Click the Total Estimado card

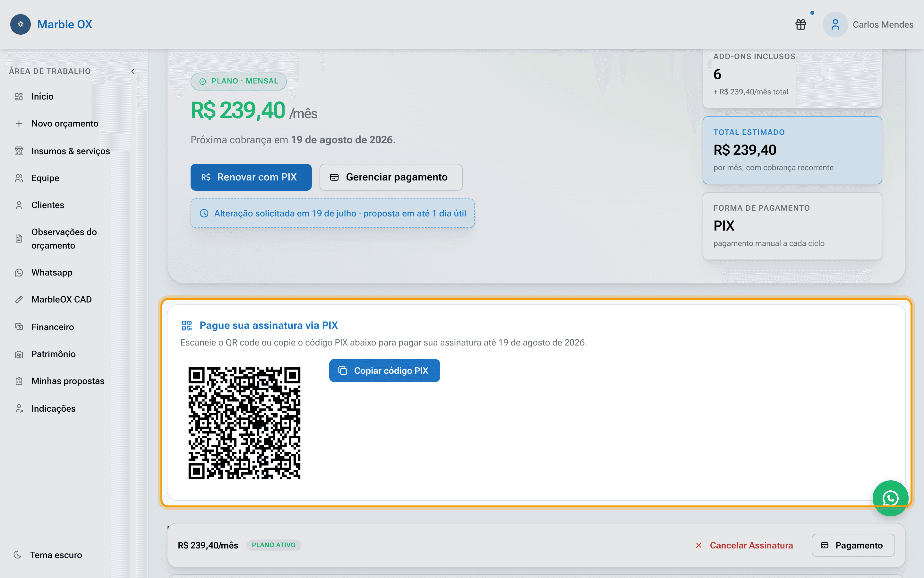(792, 150)
